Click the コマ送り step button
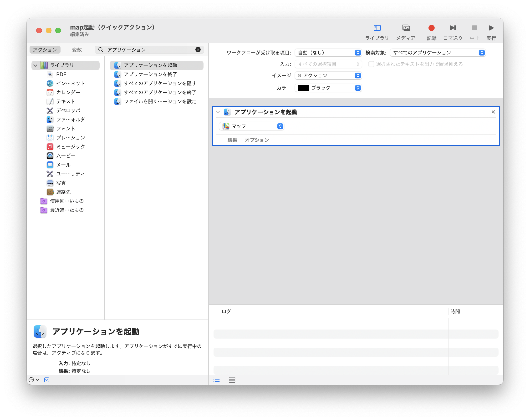The width and height of the screenshot is (530, 420). 453,32
